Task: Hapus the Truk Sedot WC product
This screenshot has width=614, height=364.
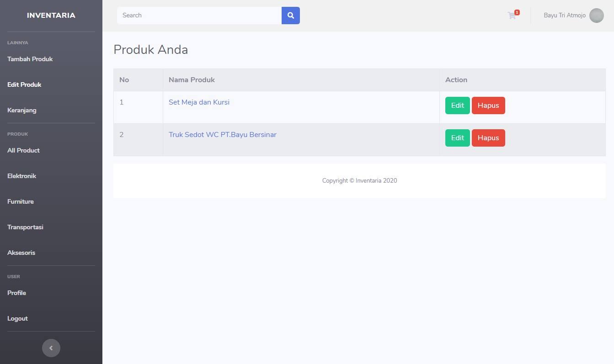Action: pyautogui.click(x=488, y=137)
